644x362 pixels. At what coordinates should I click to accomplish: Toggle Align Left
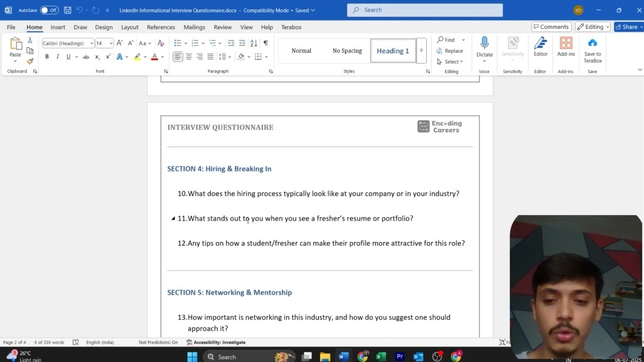click(178, 57)
